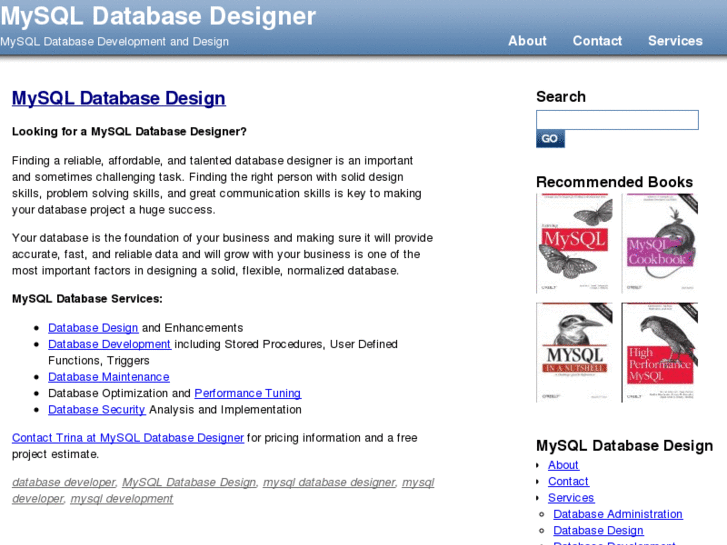The width and height of the screenshot is (727, 545).
Task: Focus the Search input field
Action: [x=617, y=120]
